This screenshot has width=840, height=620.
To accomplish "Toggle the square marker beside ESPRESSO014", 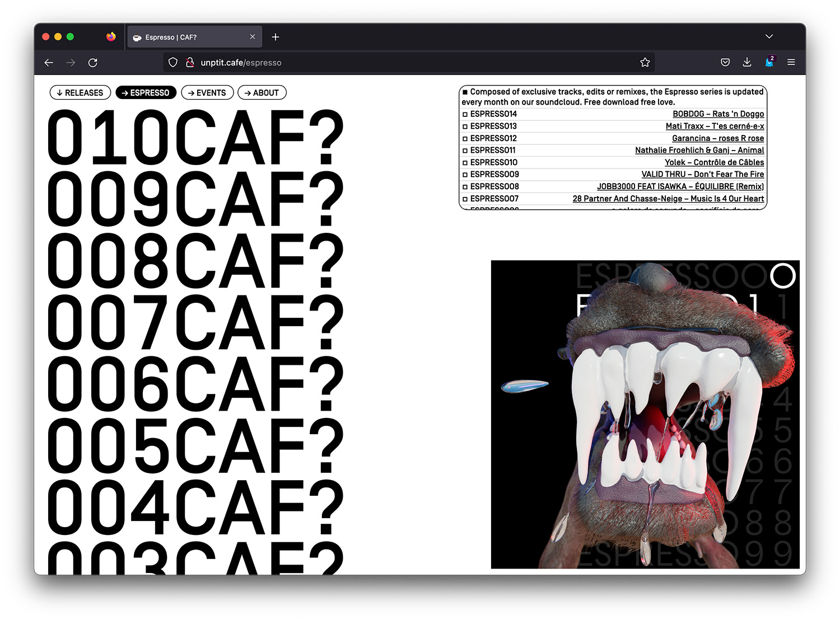I will [465, 114].
